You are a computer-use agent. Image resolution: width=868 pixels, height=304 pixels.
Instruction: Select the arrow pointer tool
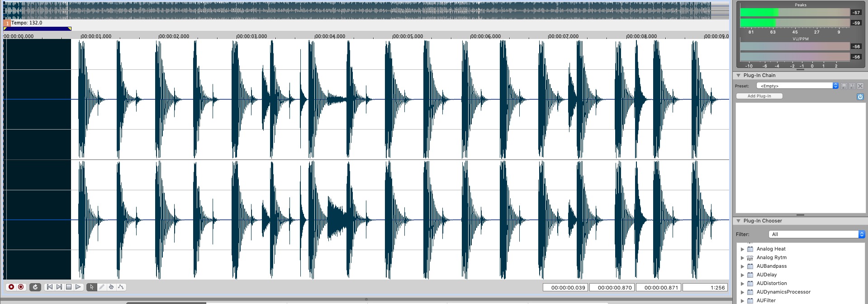(x=92, y=287)
